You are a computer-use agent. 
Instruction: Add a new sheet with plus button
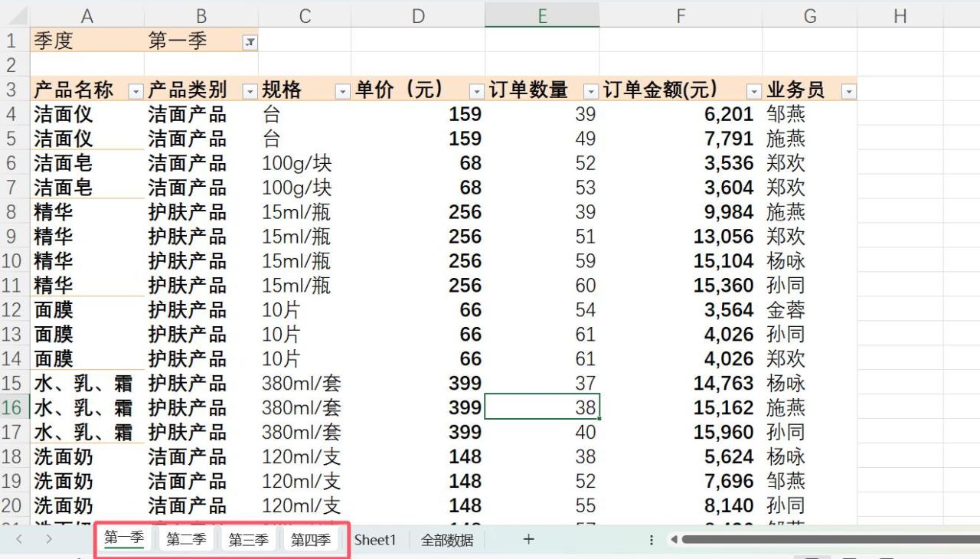tap(528, 539)
